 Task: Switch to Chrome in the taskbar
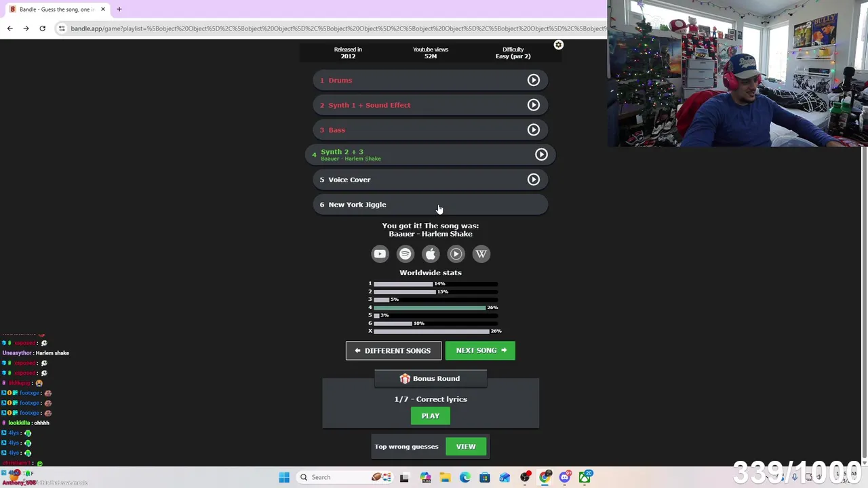(545, 477)
